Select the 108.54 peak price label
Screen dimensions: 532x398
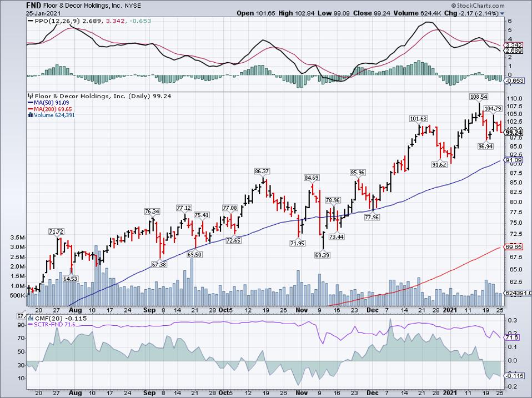point(478,97)
